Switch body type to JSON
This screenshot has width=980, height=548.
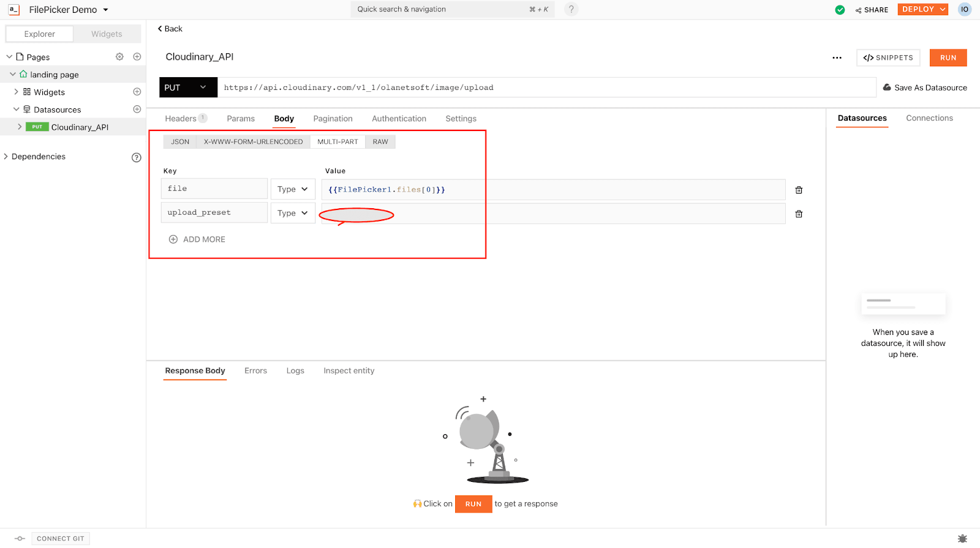click(x=180, y=142)
